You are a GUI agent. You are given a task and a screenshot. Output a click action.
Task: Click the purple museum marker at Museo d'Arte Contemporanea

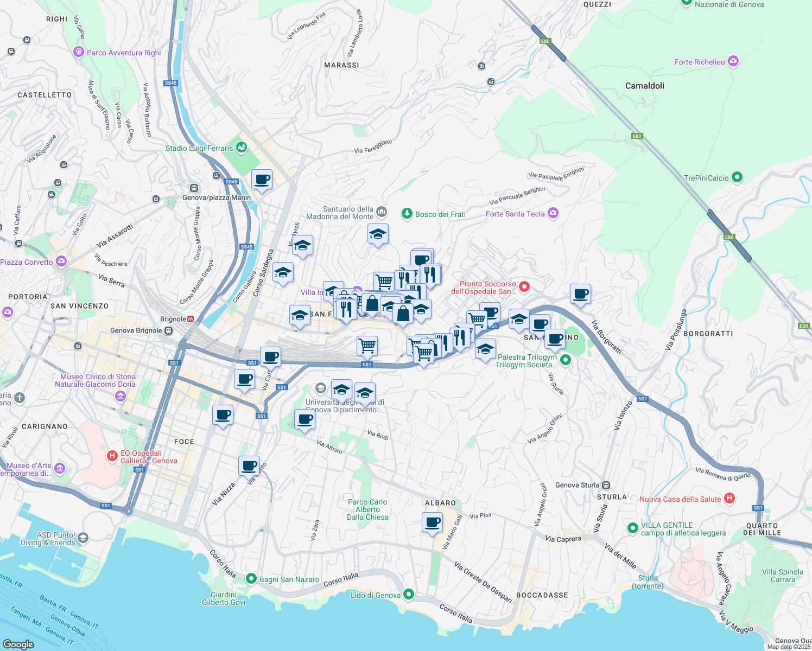point(60,468)
